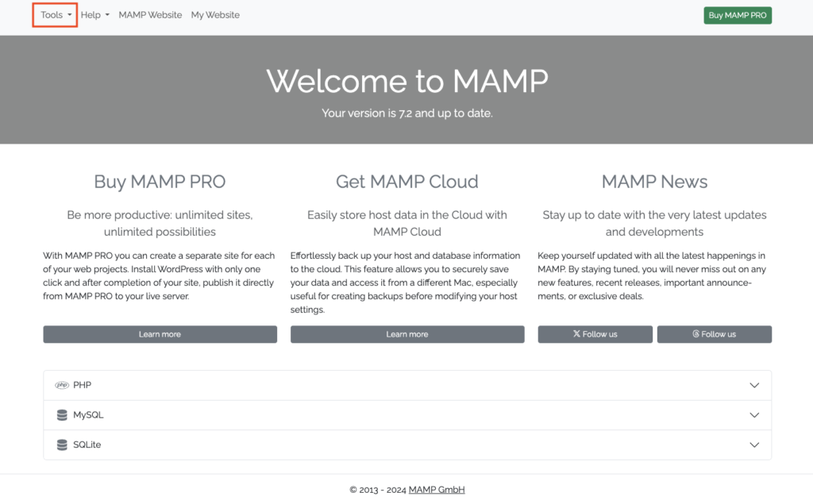The height and width of the screenshot is (504, 813).
Task: Click the SQLite database icon
Action: (62, 445)
